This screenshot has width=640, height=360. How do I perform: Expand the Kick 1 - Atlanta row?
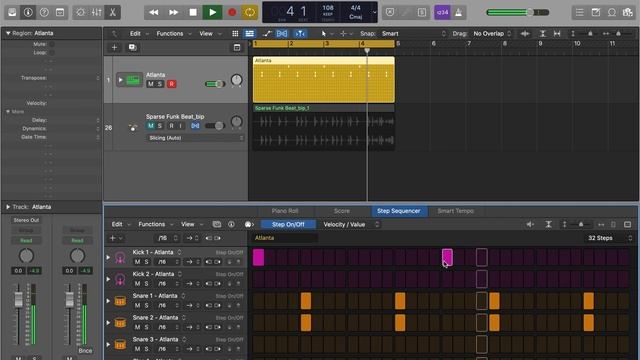(x=108, y=258)
